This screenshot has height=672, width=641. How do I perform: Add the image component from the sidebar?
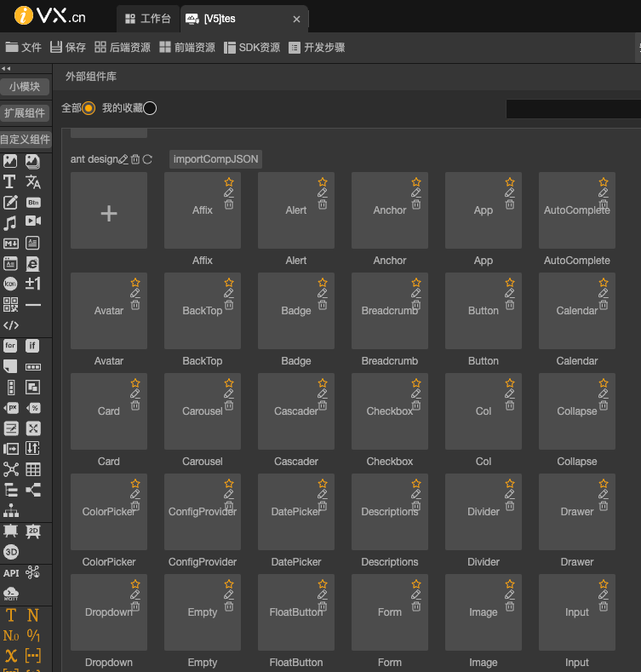(10, 161)
